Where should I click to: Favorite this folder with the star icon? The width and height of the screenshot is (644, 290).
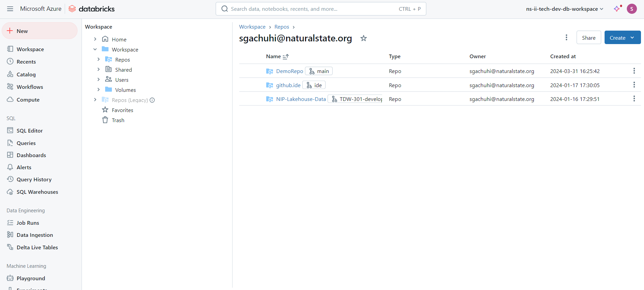(x=363, y=38)
